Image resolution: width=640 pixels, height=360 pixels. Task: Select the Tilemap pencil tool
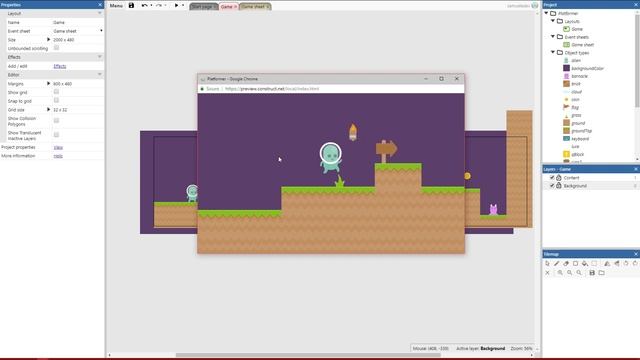tap(557, 264)
